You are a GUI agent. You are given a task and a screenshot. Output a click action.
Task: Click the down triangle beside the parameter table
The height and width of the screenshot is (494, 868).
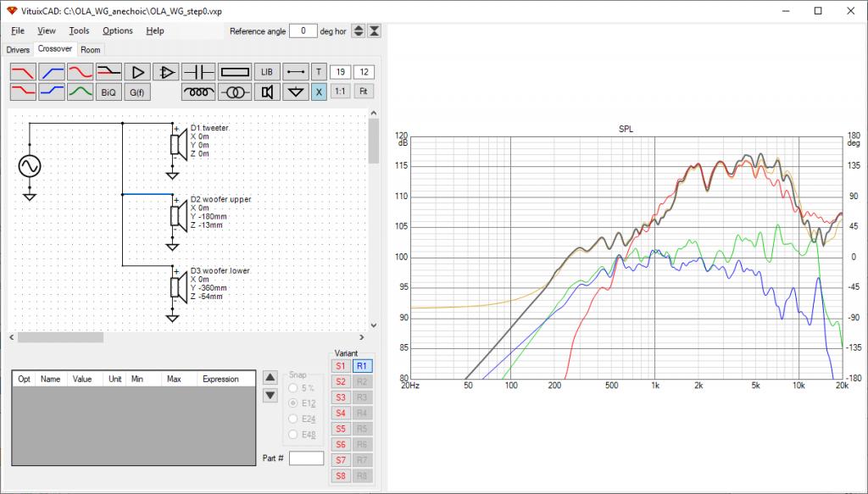pyautogui.click(x=270, y=395)
